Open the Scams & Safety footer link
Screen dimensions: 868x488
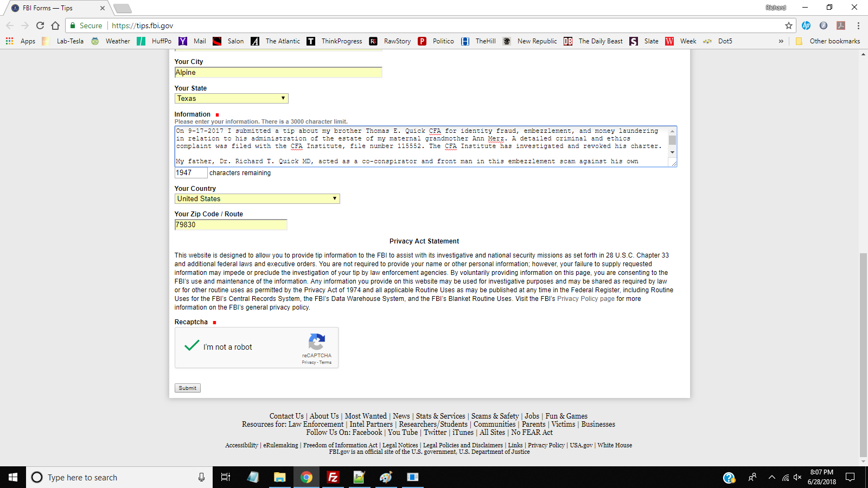[495, 416]
